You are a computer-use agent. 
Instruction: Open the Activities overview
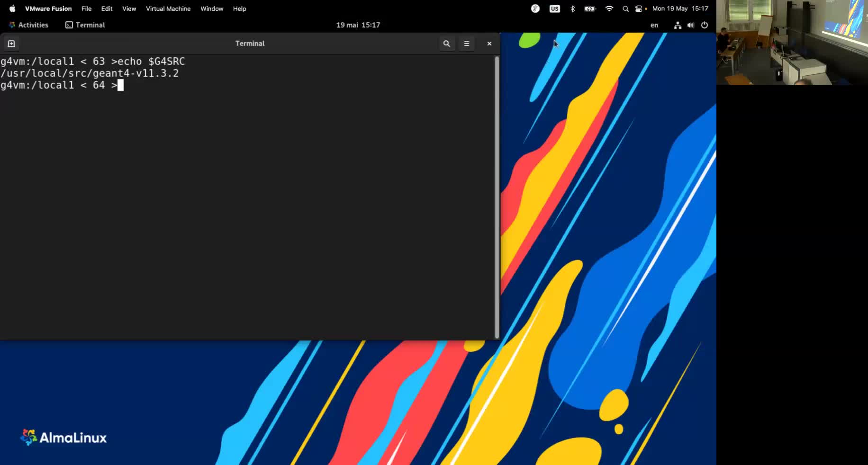tap(29, 25)
